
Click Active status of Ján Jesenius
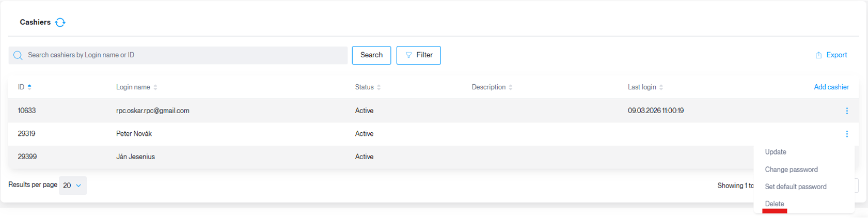[x=364, y=157]
